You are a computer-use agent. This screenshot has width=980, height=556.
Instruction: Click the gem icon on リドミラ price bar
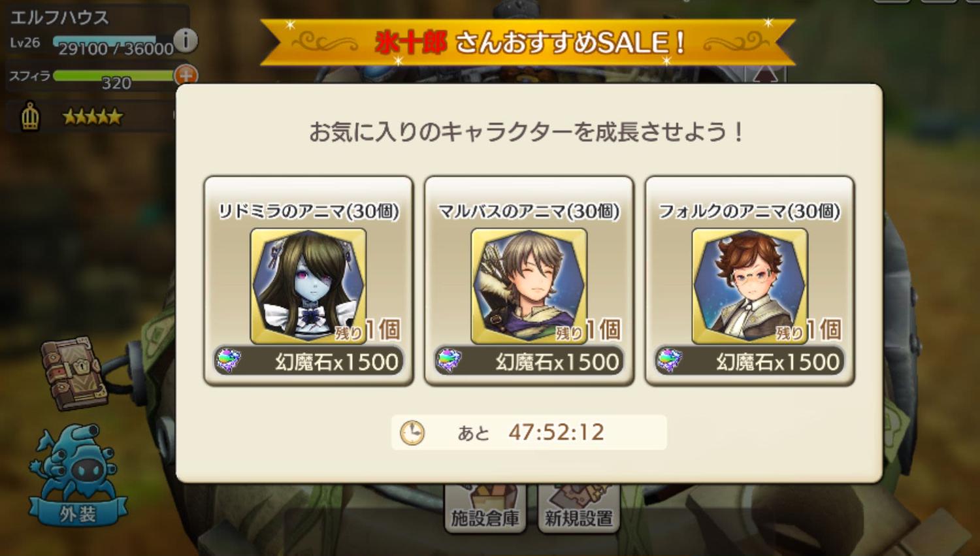(229, 361)
